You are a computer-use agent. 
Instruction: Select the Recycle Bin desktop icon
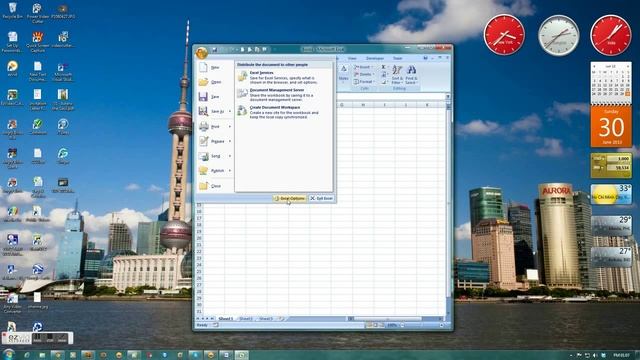pyautogui.click(x=12, y=11)
